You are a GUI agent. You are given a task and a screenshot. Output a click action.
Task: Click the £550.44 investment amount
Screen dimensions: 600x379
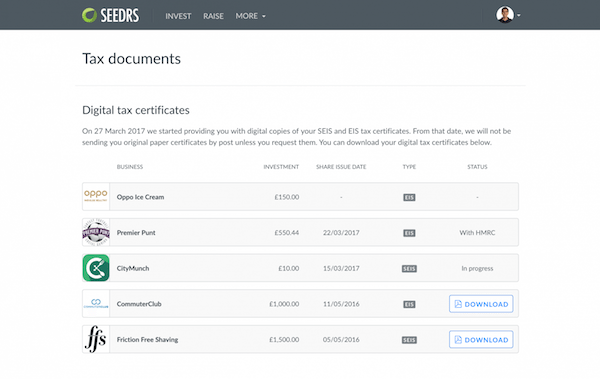[x=287, y=233]
